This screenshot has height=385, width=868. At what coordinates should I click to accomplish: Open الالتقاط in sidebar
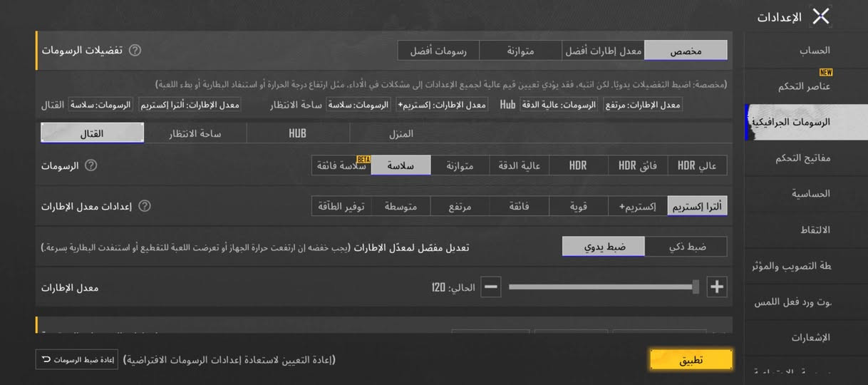tap(806, 230)
